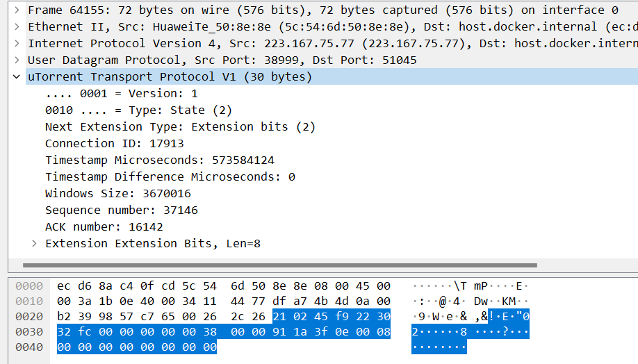The width and height of the screenshot is (638, 364).
Task: Click hex offset 0020 label
Action: point(29,316)
